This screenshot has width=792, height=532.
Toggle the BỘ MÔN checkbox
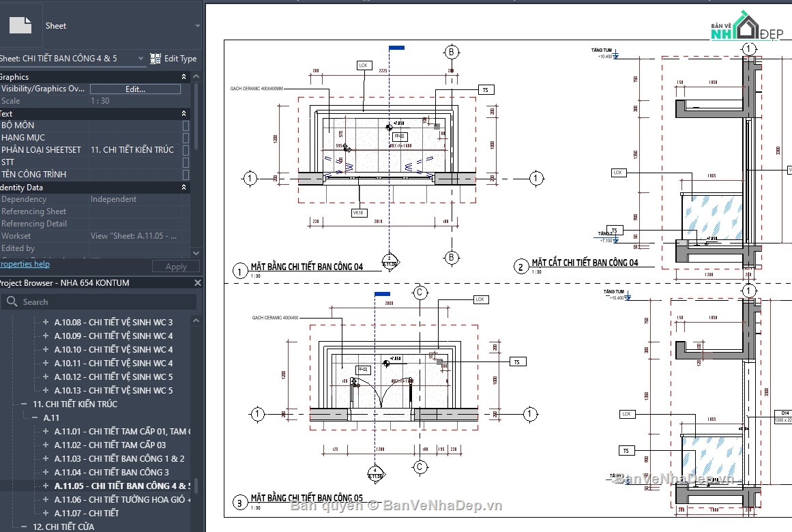click(186, 125)
